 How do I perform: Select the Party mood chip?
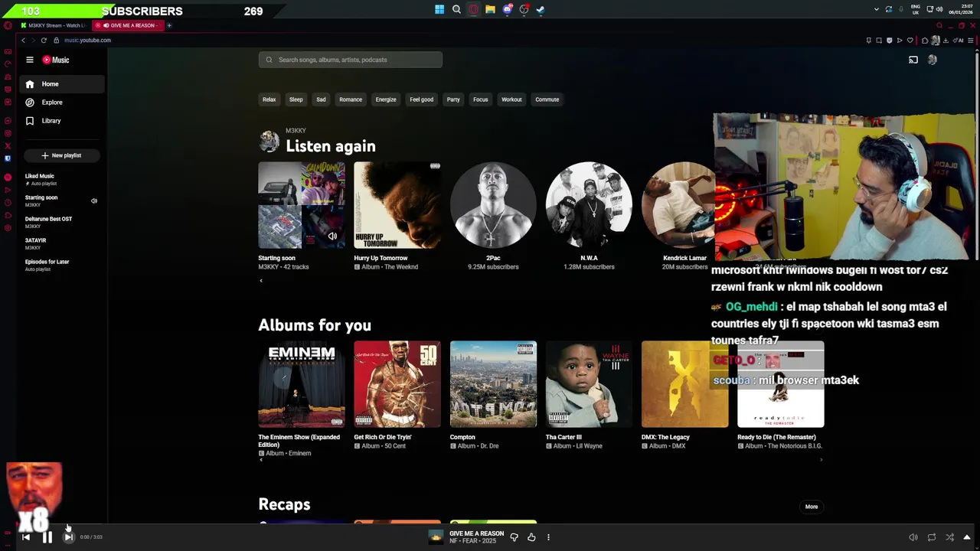point(453,99)
